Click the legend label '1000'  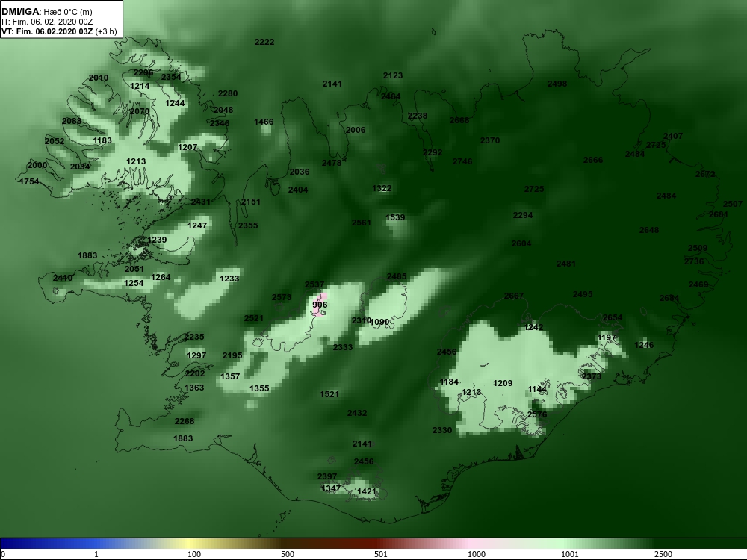click(x=477, y=554)
